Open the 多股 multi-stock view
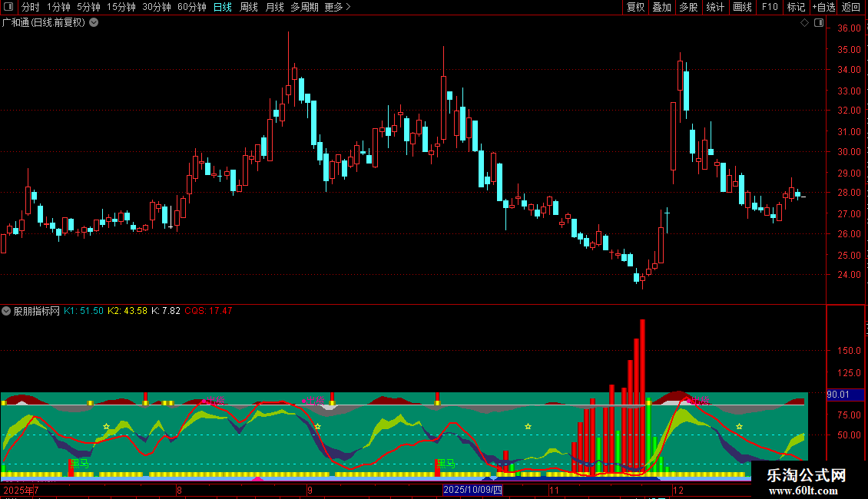The width and height of the screenshot is (868, 499). click(x=689, y=7)
